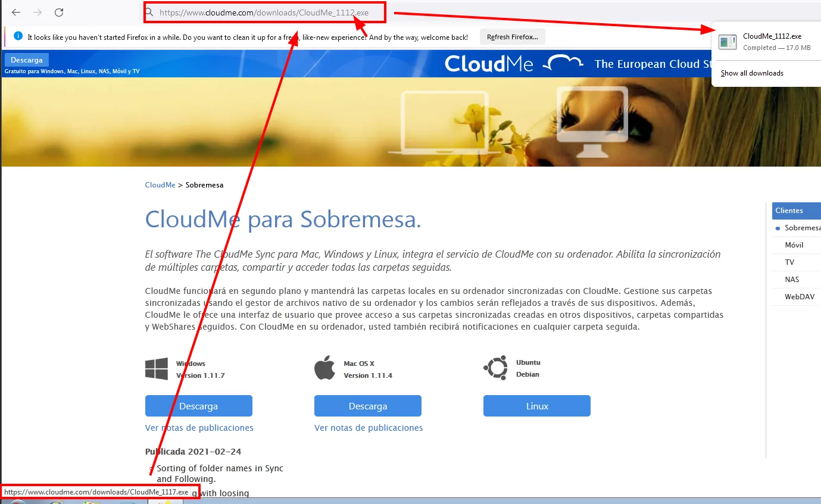Click the Descarga button under Windows

[199, 406]
